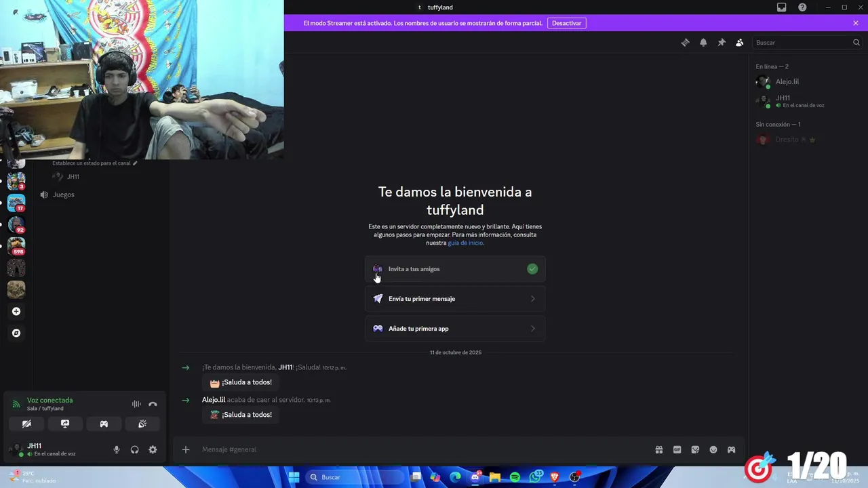Click the taskbar Buscar search box

point(355,477)
